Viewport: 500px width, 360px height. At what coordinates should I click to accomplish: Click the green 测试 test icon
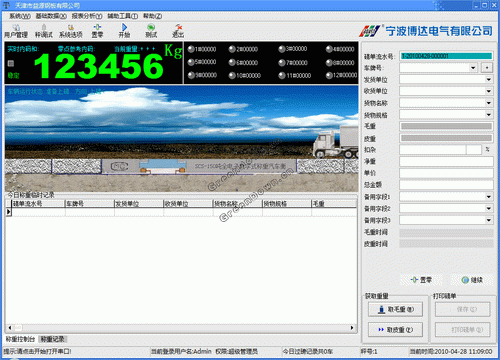point(151,31)
